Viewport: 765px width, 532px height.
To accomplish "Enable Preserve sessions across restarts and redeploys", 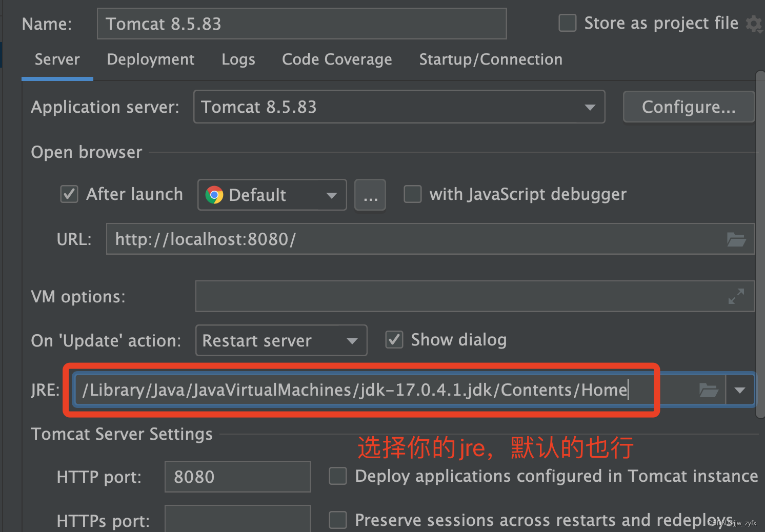I will click(x=338, y=520).
